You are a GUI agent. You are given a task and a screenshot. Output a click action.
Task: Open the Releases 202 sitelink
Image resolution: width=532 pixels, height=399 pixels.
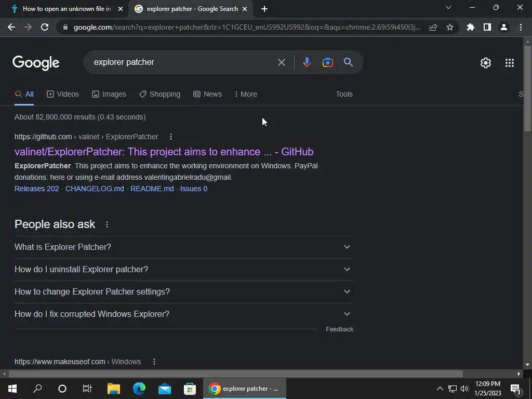pos(37,189)
